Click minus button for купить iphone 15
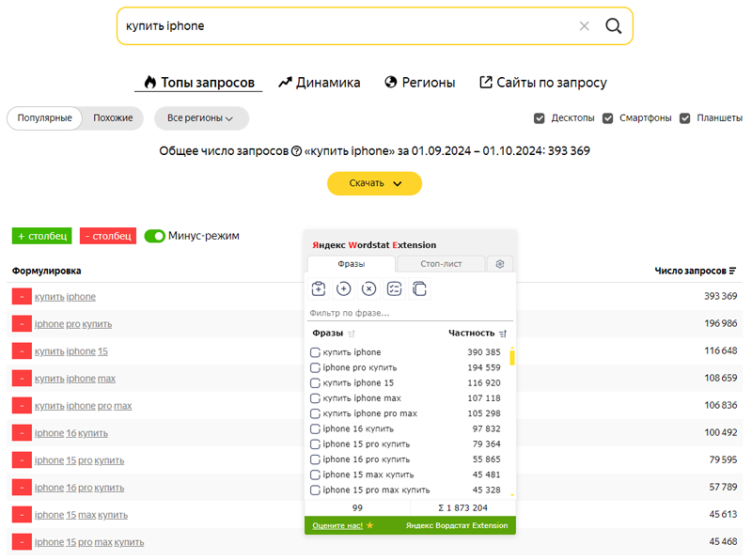The image size is (752, 560). click(22, 351)
